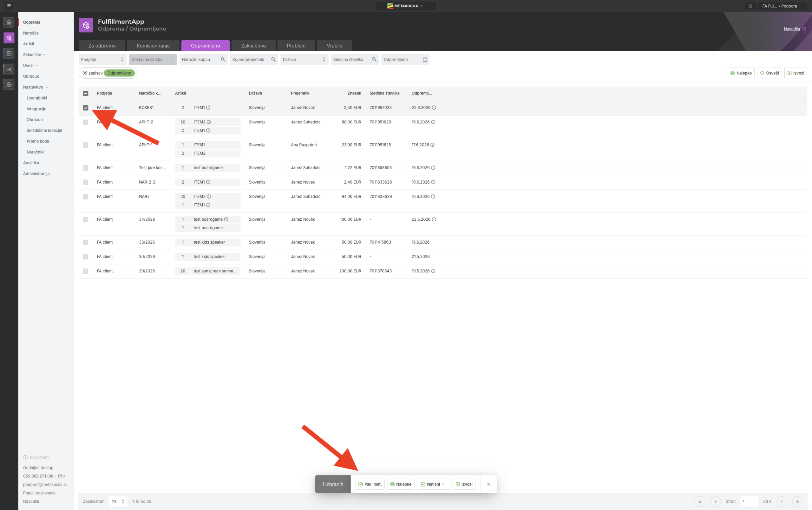Click info icon beside test boardgame in 34/2026
812x510 pixels.
click(226, 219)
